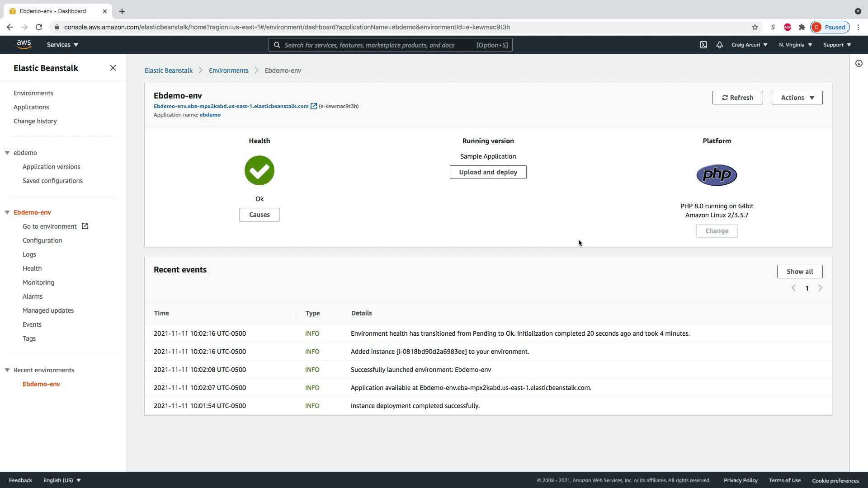Bookmark this page with star icon
This screenshot has width=868, height=488.
755,27
